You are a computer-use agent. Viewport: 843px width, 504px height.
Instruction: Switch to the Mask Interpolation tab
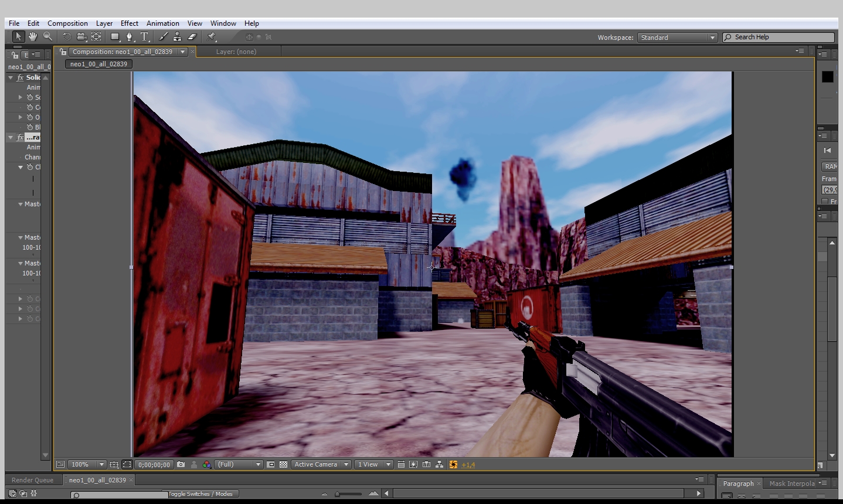792,483
